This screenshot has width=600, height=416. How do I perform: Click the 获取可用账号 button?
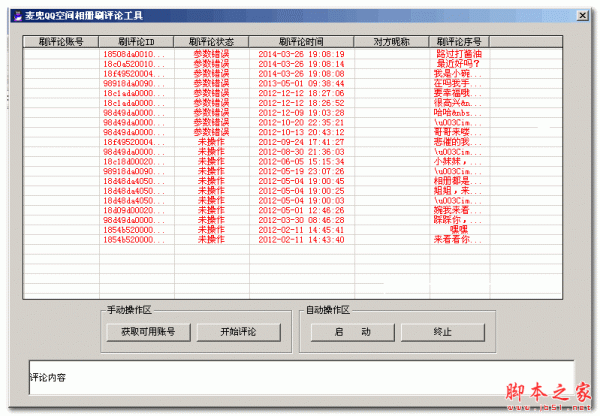tap(148, 332)
